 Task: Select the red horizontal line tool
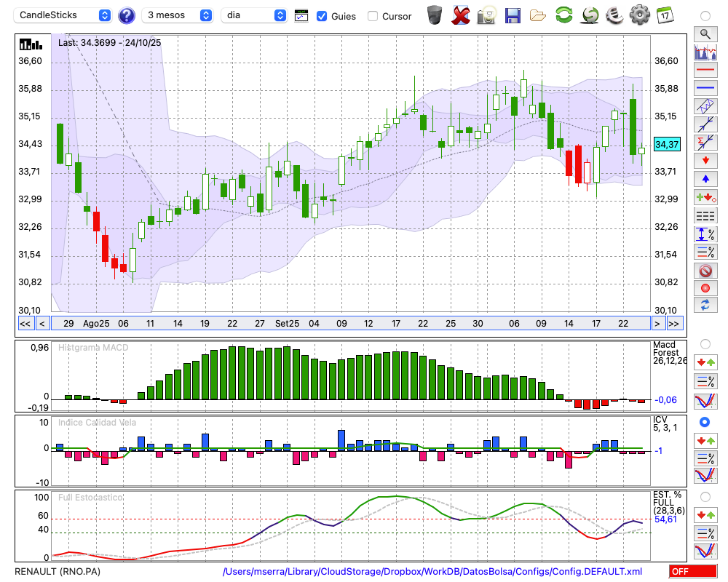tap(705, 70)
